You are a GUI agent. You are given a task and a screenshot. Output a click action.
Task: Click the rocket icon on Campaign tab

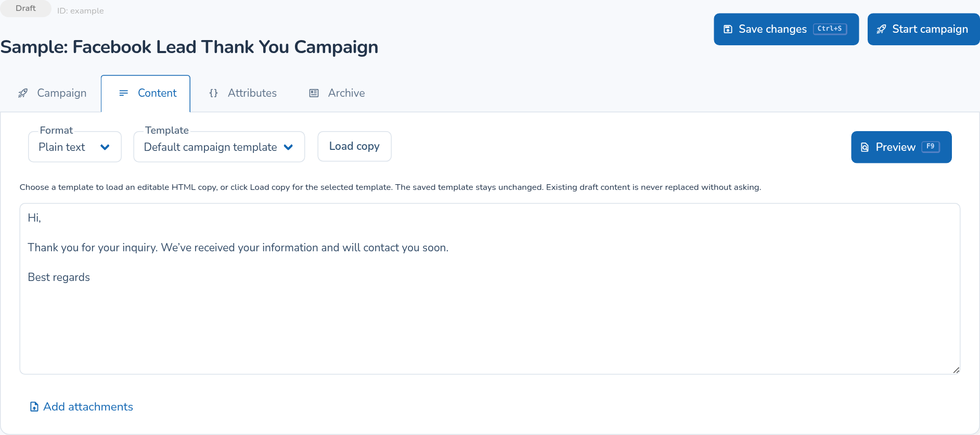(x=23, y=93)
